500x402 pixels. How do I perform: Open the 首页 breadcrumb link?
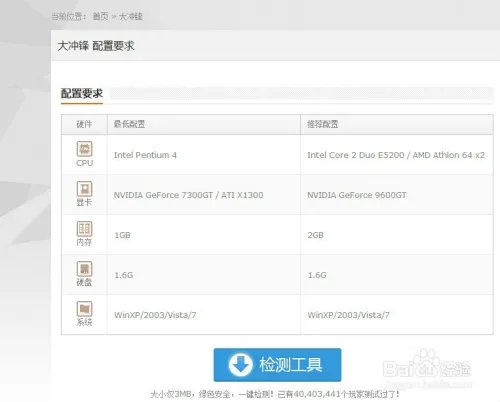[x=100, y=16]
